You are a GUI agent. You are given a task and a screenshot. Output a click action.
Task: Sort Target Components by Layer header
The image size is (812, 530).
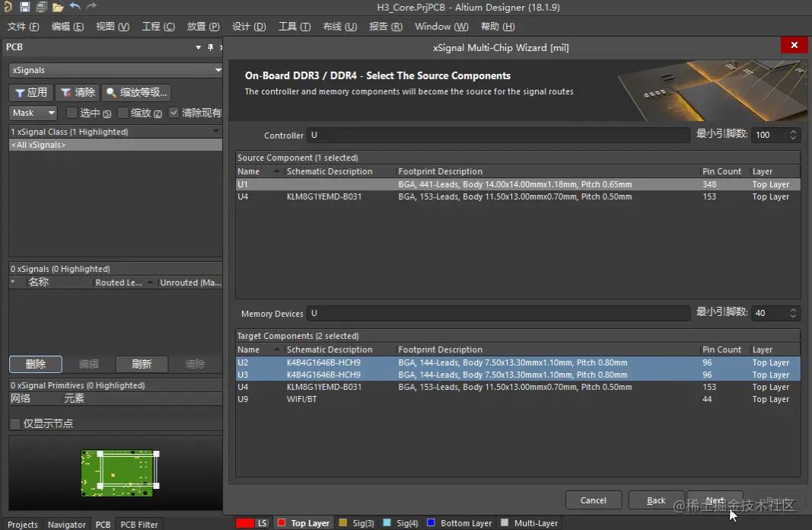coord(775,350)
